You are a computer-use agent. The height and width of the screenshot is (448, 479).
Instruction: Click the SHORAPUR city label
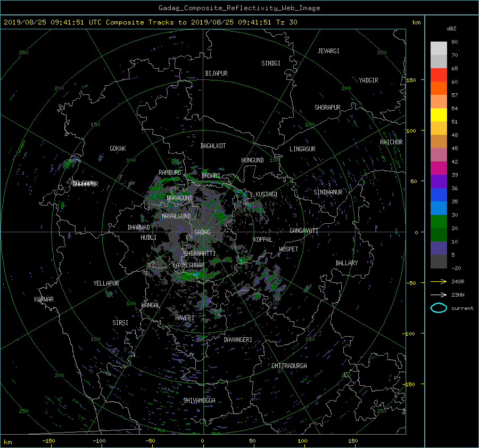click(327, 107)
